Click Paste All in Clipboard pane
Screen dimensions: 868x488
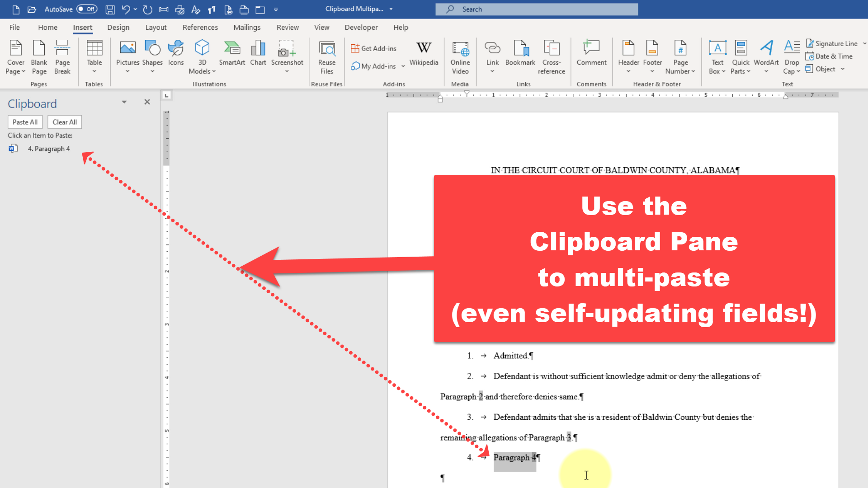pyautogui.click(x=24, y=122)
